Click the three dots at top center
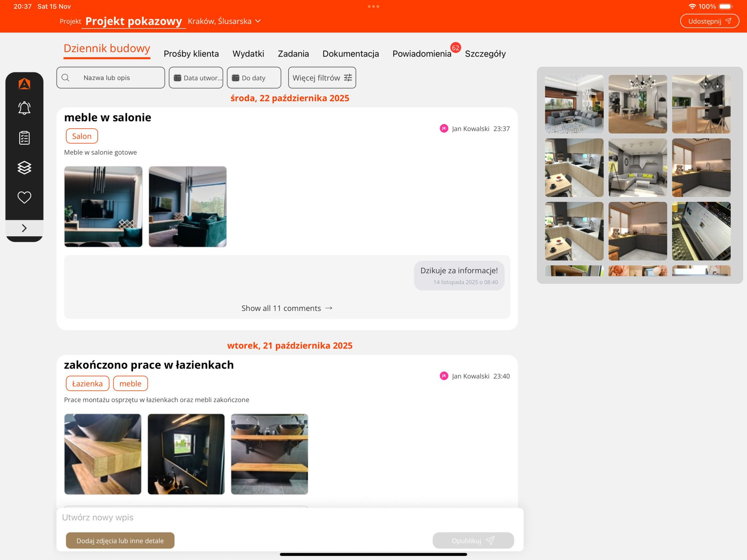 373,7
